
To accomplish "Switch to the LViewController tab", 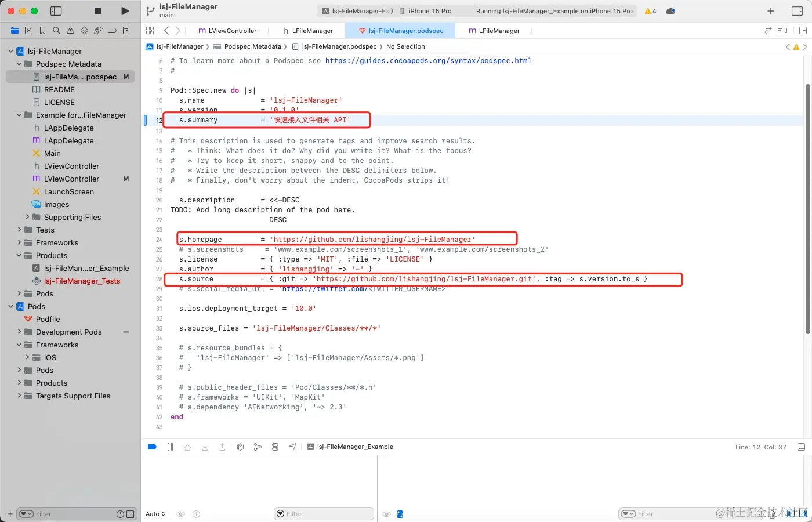I will [x=227, y=31].
